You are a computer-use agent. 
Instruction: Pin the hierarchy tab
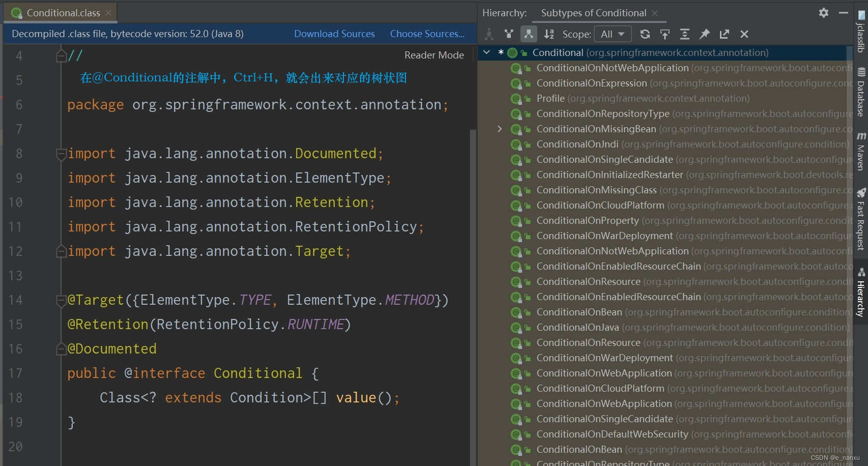[x=705, y=34]
